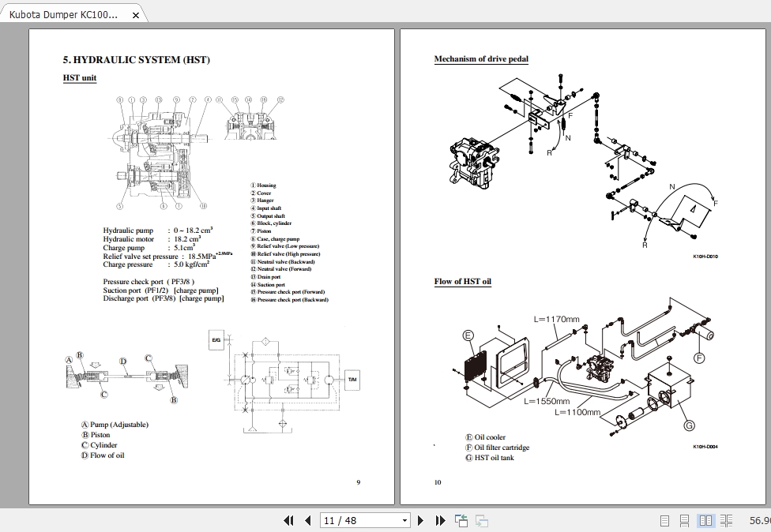
Task: Click the Mechanism of drive pedal heading
Action: click(x=480, y=58)
